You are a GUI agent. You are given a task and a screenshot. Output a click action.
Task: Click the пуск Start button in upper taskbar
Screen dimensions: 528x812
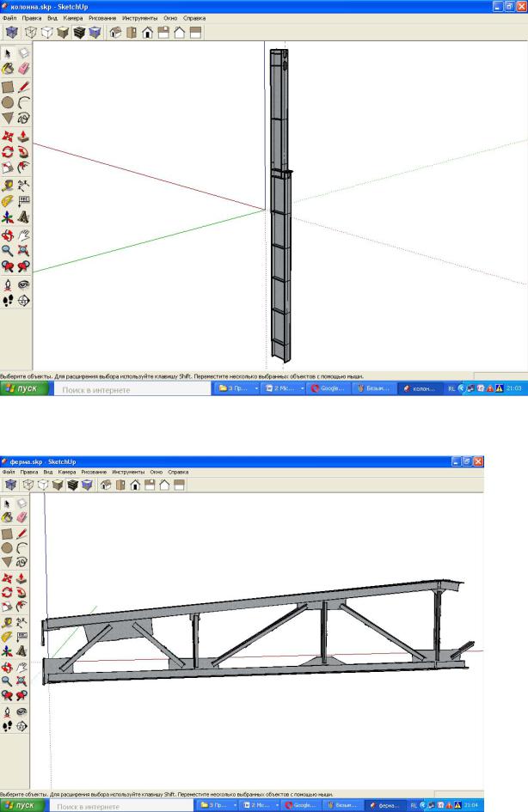coord(24,388)
